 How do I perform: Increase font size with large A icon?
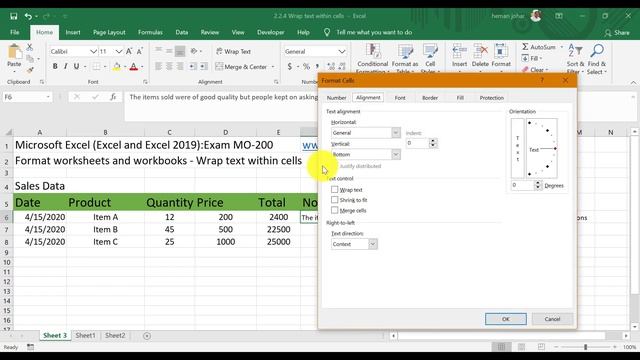coord(129,51)
